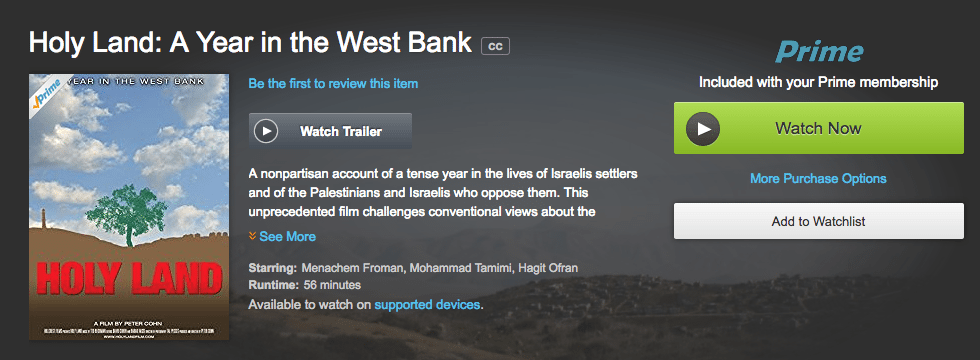This screenshot has height=360, width=980.
Task: Start the film with Watch Now label
Action: click(x=818, y=129)
